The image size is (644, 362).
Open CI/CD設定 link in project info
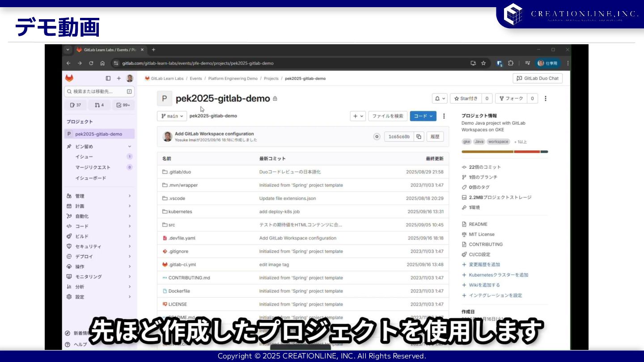click(479, 254)
